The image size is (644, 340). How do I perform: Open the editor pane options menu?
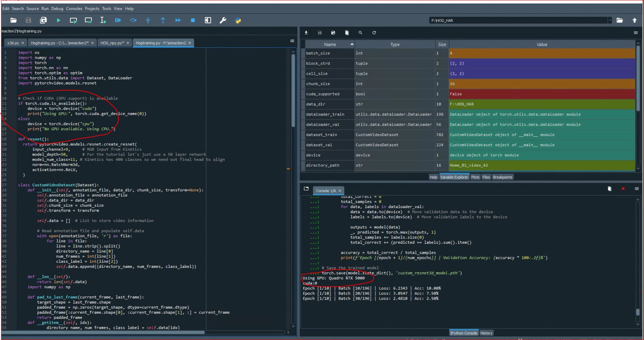click(x=292, y=41)
